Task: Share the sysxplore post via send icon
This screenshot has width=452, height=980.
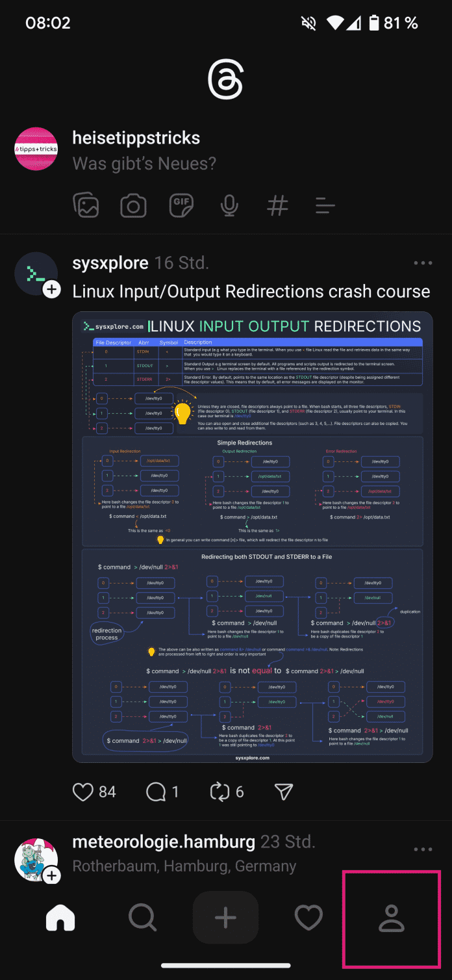Action: [x=284, y=791]
